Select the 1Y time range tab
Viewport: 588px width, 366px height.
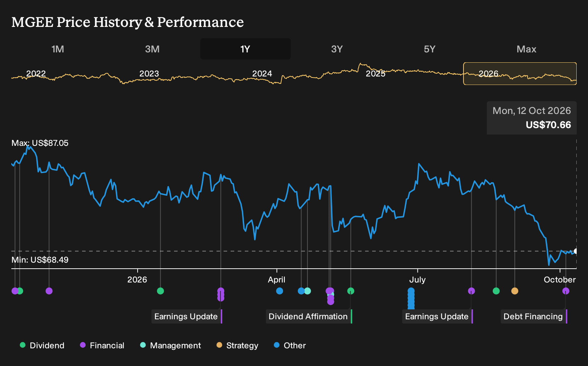(x=246, y=49)
